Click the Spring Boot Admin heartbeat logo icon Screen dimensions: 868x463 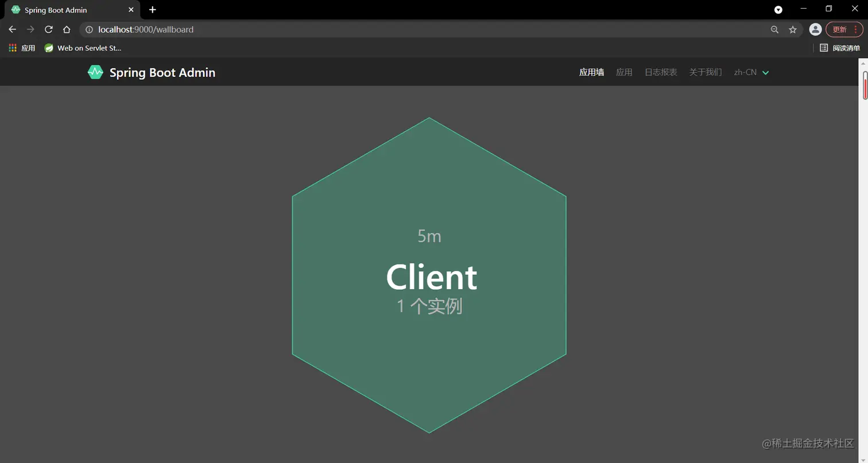tap(95, 72)
